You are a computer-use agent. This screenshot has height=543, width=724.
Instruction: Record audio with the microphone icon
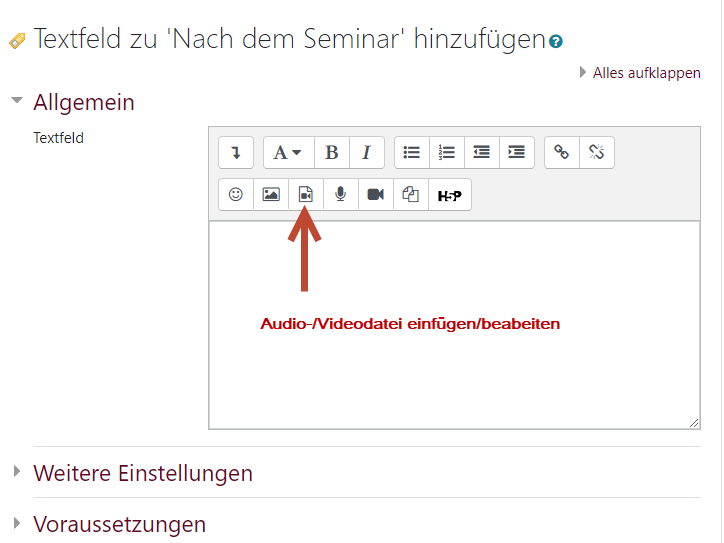pos(341,195)
